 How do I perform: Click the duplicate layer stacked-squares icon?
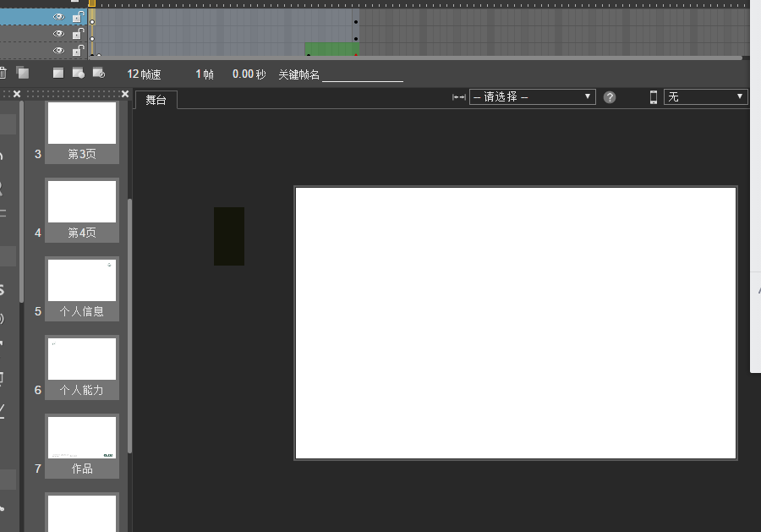click(x=22, y=73)
